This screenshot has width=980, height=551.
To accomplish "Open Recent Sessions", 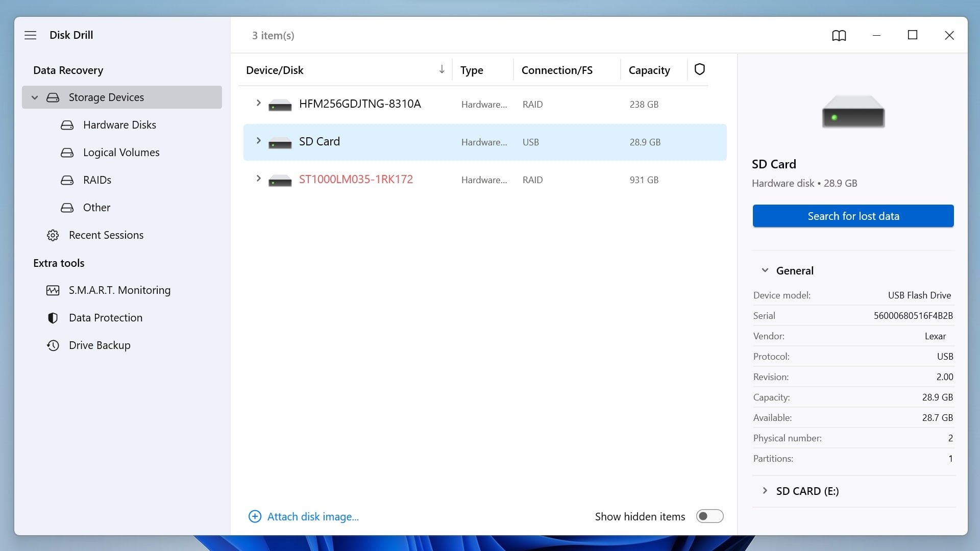I will 106,235.
